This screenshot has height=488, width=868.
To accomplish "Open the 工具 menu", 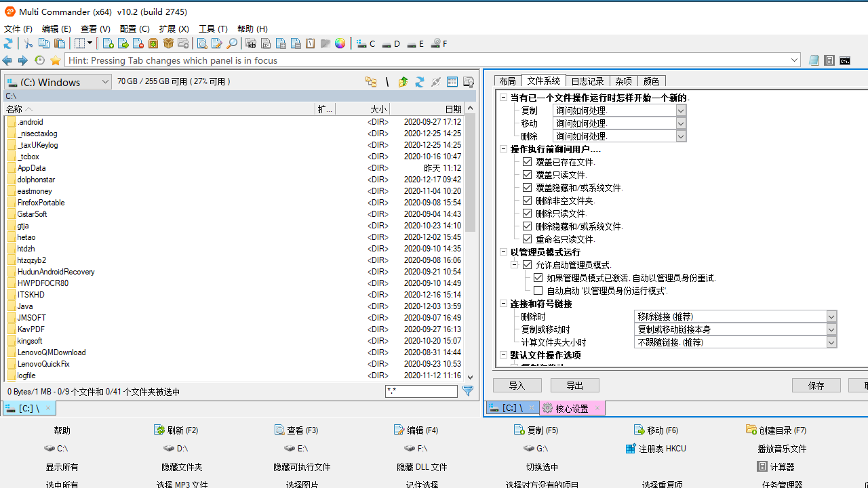I will [213, 28].
